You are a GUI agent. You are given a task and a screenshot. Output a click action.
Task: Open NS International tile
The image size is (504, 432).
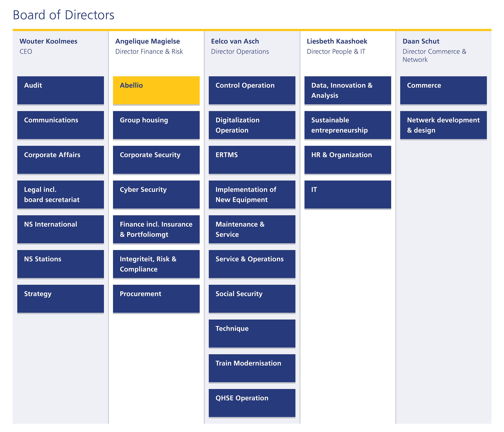(x=60, y=229)
